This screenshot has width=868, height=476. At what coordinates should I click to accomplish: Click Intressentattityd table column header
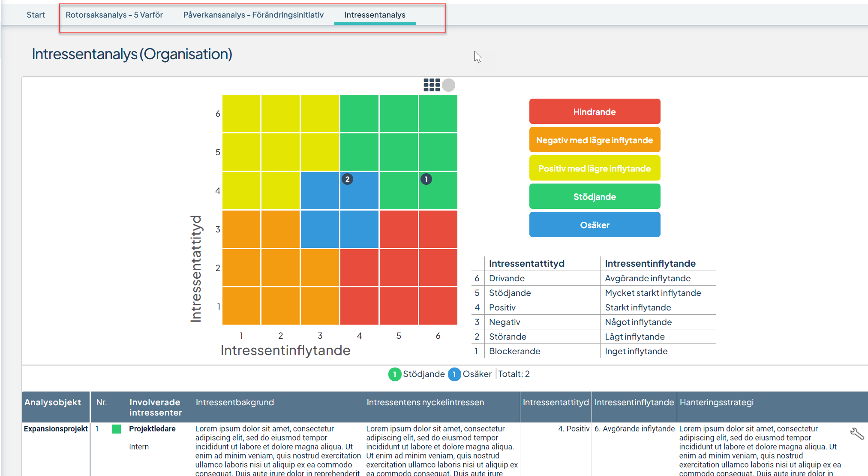[x=556, y=402]
